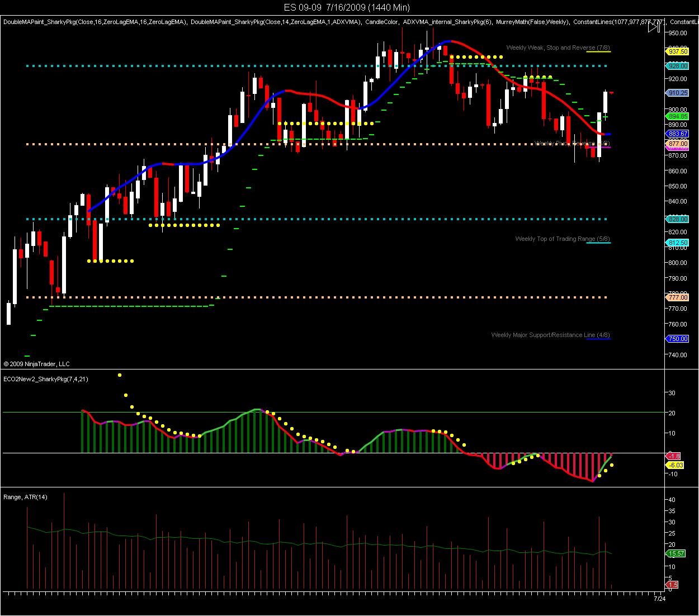Click the 740.00 price axis label

click(x=678, y=355)
